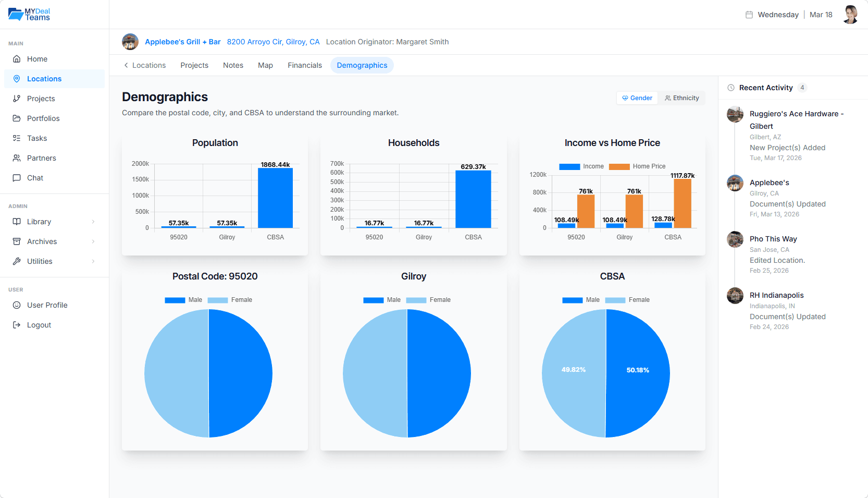Click the Archives box icon in sidebar
This screenshot has width=868, height=498.
point(17,241)
